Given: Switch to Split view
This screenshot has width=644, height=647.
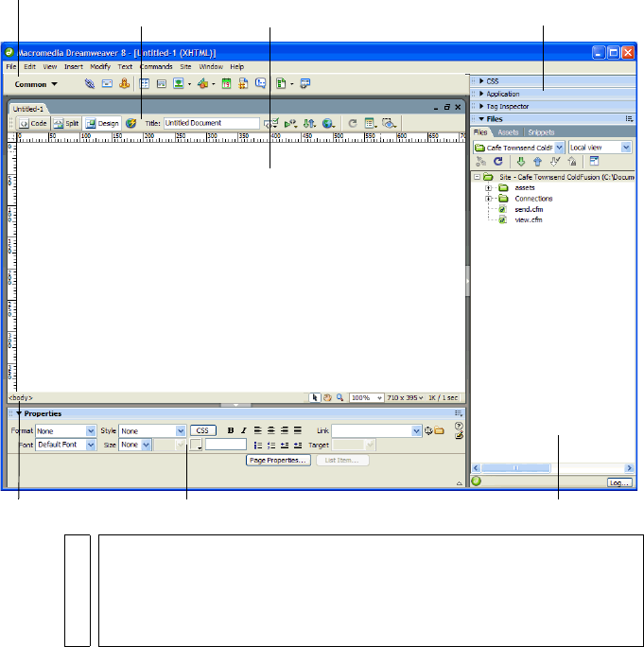Looking at the screenshot, I should coord(66,123).
